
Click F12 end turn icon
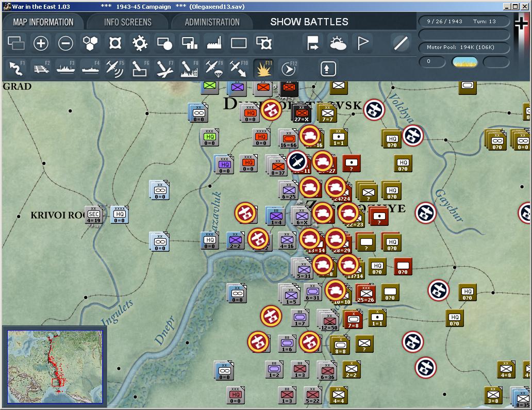tap(289, 69)
